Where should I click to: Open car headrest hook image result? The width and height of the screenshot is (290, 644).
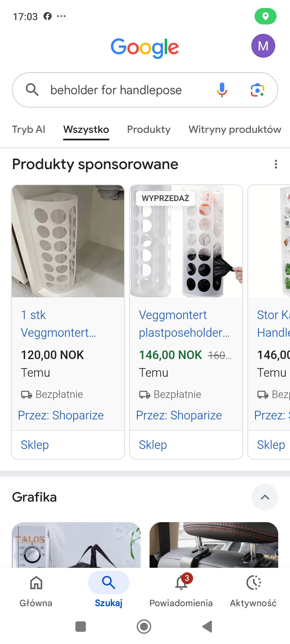(214, 545)
